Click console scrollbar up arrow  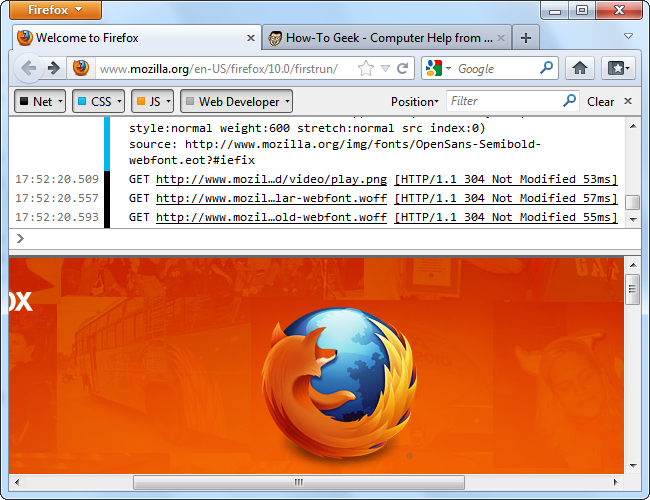[x=633, y=126]
